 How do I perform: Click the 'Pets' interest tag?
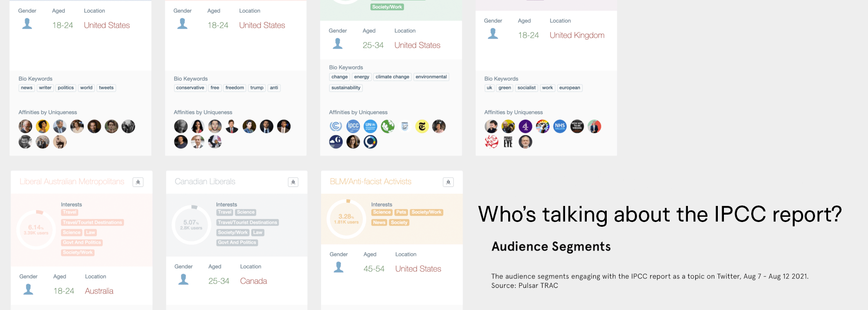(x=401, y=212)
